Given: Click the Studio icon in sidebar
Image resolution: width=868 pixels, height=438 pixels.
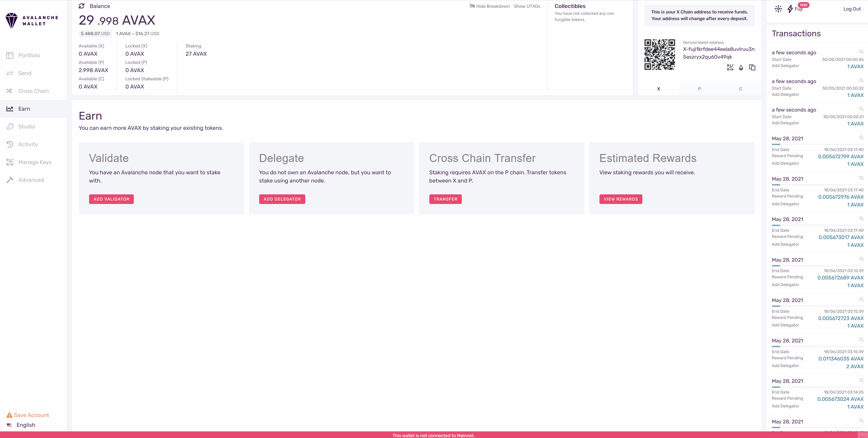Looking at the screenshot, I should click(10, 127).
